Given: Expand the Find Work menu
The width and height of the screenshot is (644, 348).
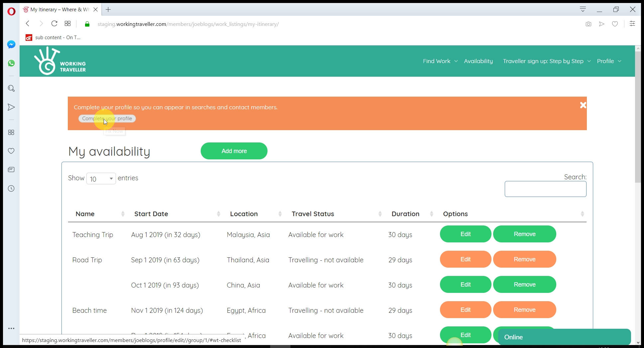Looking at the screenshot, I should click(440, 61).
